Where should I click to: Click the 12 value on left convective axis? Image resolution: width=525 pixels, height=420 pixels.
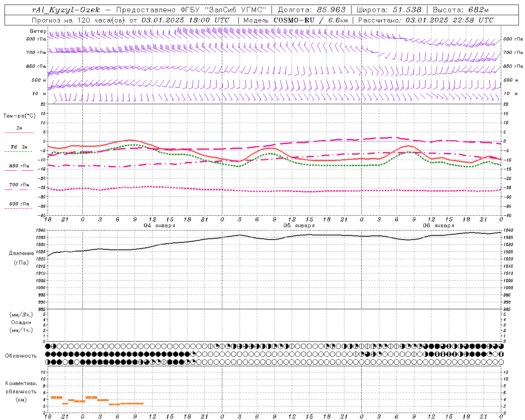pos(43,372)
